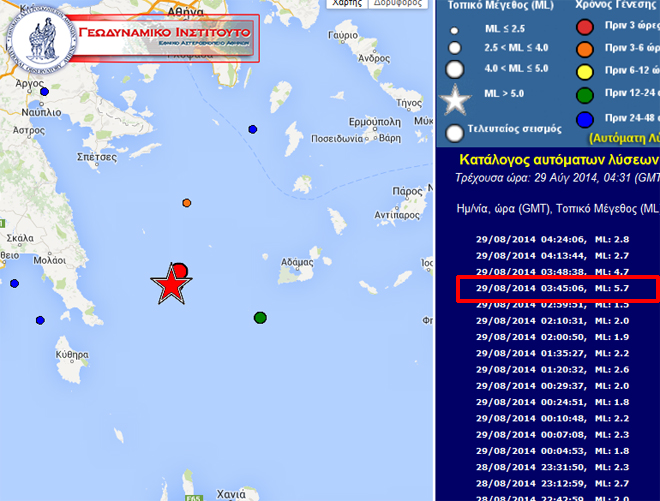Click the Κύθηρα island label

point(72,355)
